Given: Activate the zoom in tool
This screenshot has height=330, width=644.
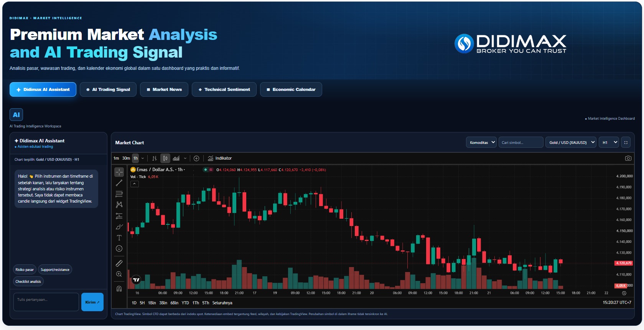Looking at the screenshot, I should pos(119,274).
